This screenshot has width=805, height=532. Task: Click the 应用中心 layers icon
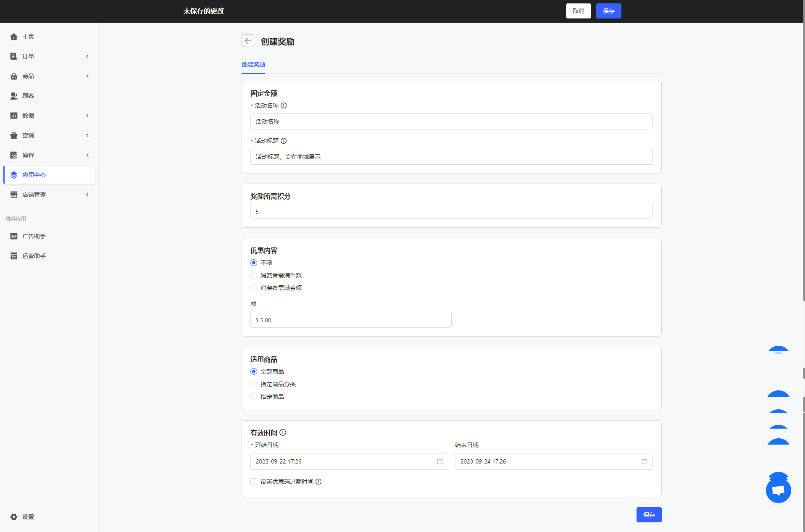click(14, 175)
